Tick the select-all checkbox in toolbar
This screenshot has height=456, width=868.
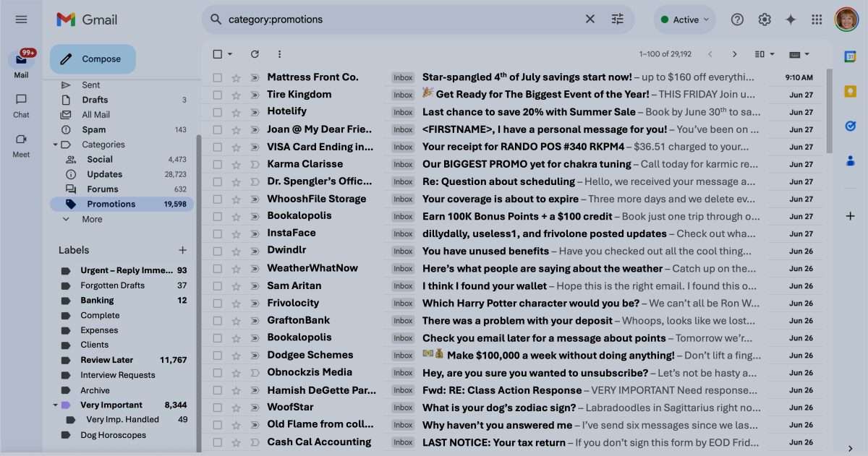218,54
